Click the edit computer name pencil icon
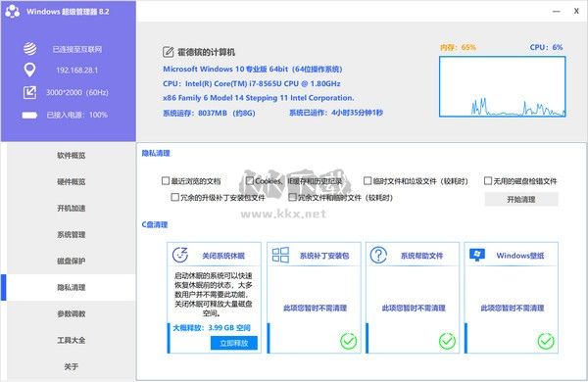 (x=168, y=52)
